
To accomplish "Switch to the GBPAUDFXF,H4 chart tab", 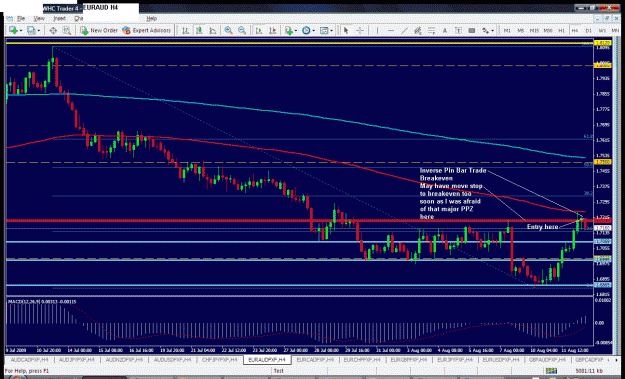I will [x=548, y=359].
